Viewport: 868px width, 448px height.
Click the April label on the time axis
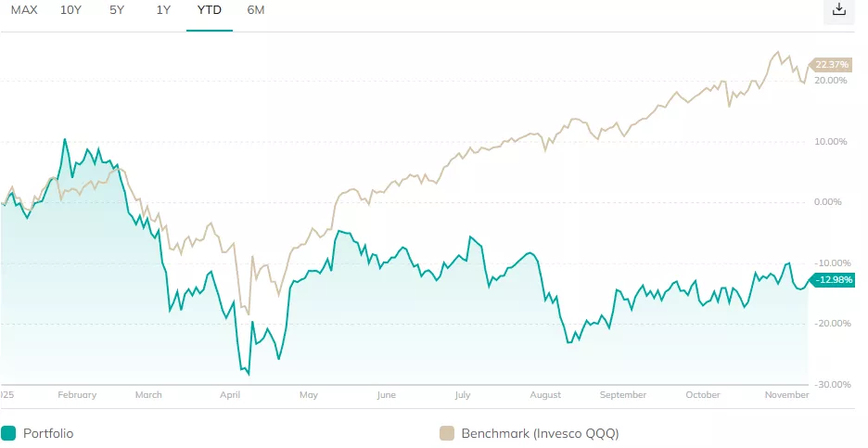click(230, 395)
